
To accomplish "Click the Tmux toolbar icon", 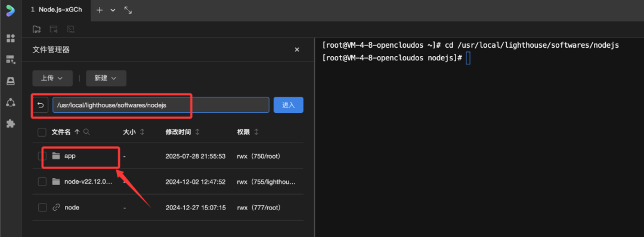I will [x=70, y=29].
